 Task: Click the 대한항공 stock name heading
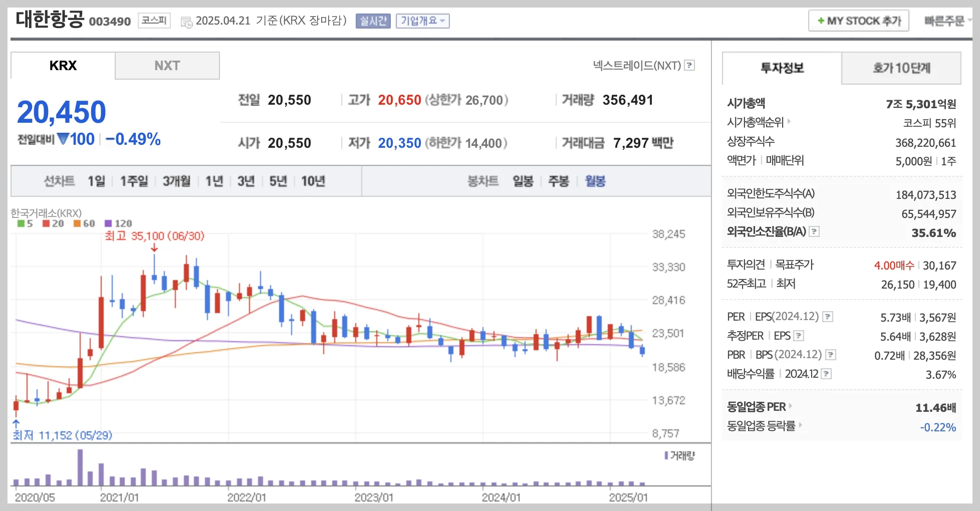(50, 19)
